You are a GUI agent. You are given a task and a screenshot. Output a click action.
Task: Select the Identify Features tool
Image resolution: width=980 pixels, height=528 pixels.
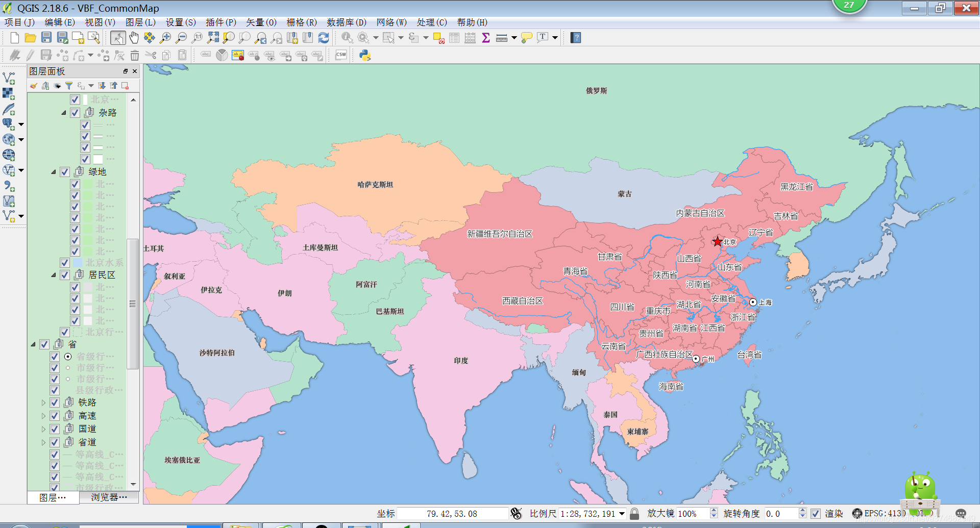click(x=347, y=38)
